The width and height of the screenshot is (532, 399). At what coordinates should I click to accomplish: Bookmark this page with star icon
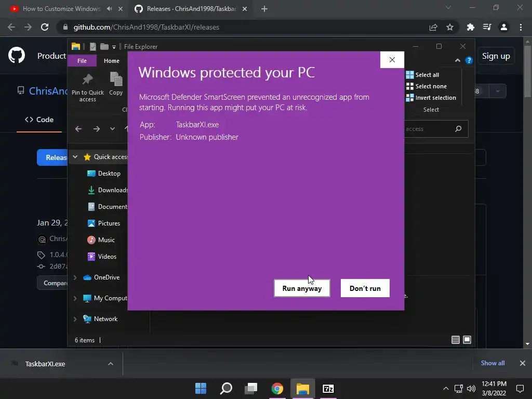click(x=449, y=27)
